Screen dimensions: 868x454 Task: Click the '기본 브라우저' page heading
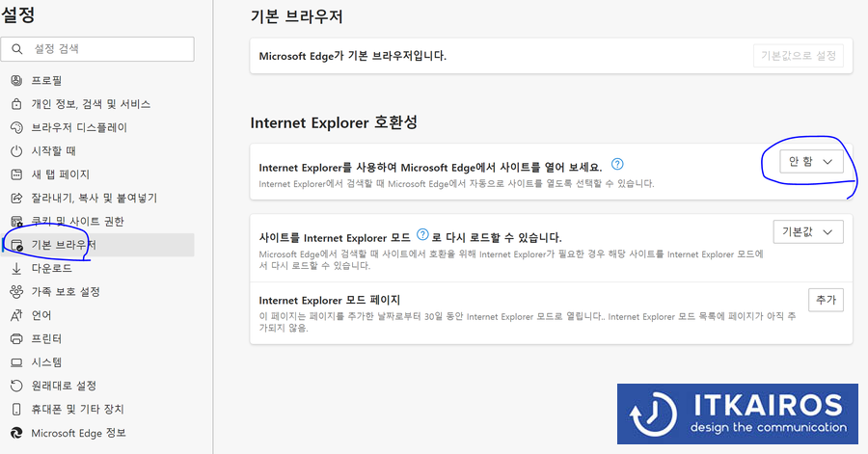pyautogui.click(x=297, y=16)
